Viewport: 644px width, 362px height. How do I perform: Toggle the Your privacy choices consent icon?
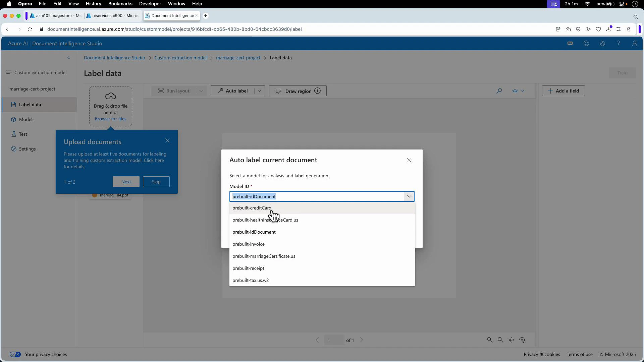[15, 354]
